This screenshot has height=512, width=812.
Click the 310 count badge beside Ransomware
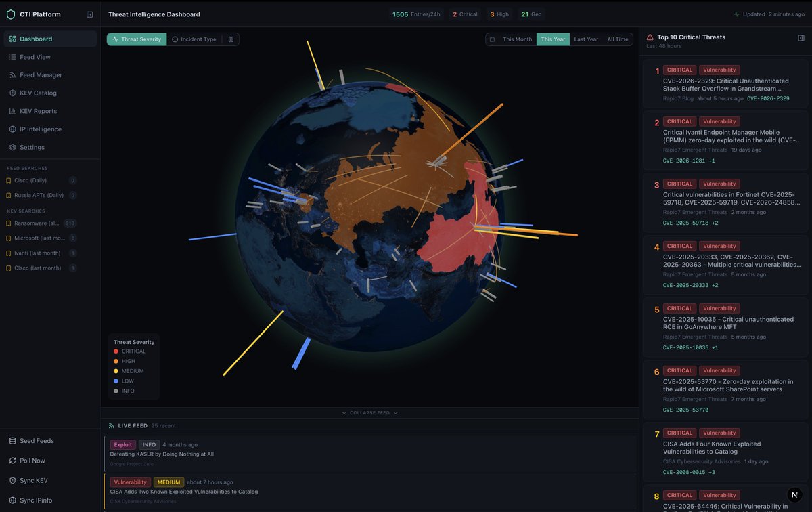[70, 223]
